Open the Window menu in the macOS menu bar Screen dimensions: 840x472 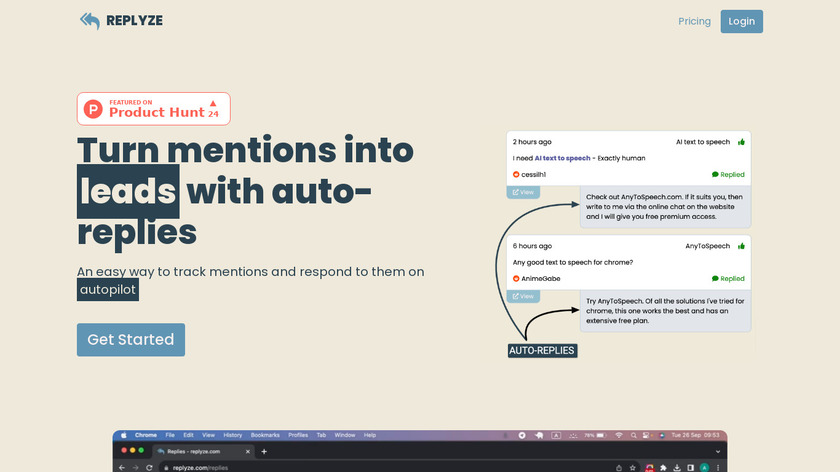pyautogui.click(x=344, y=435)
